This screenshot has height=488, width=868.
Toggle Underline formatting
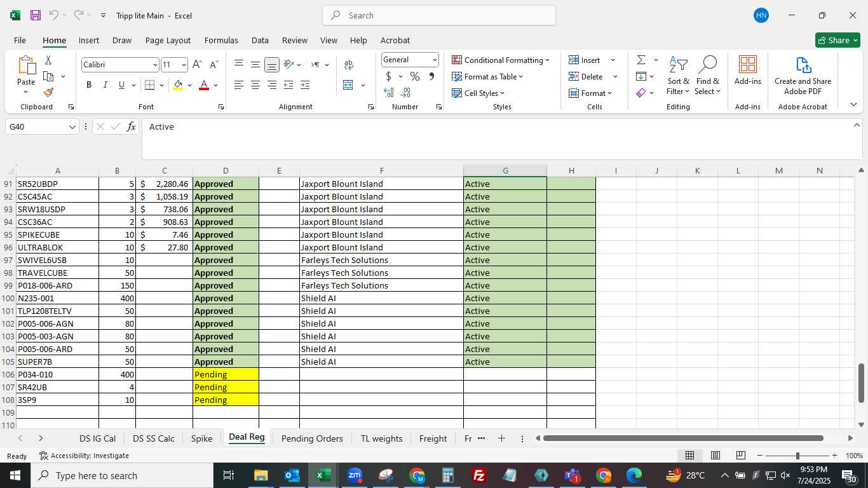121,85
